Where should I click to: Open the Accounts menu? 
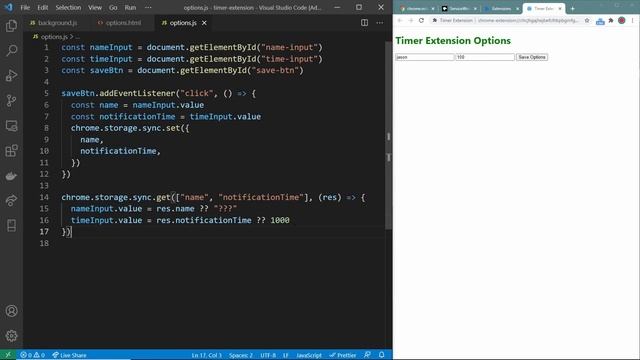[x=11, y=311]
